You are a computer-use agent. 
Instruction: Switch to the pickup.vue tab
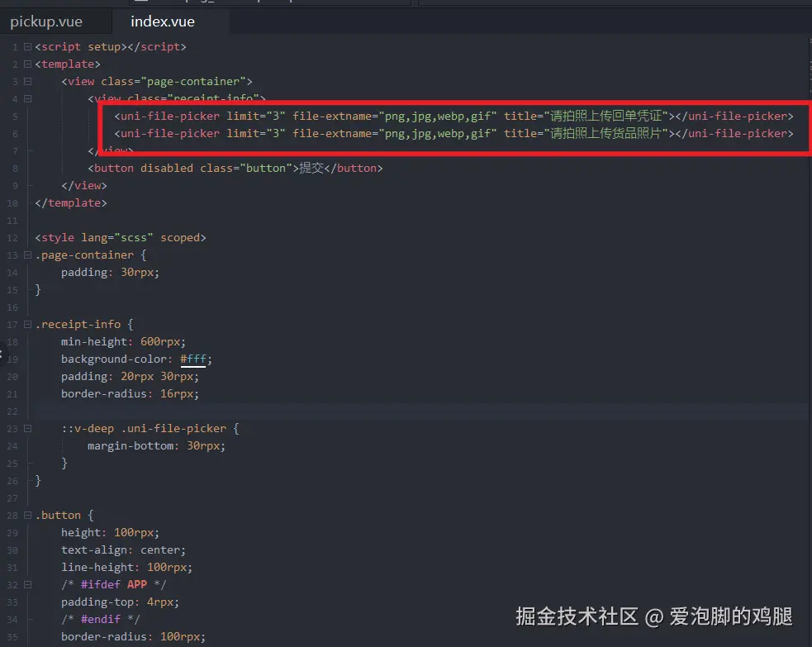tap(46, 21)
